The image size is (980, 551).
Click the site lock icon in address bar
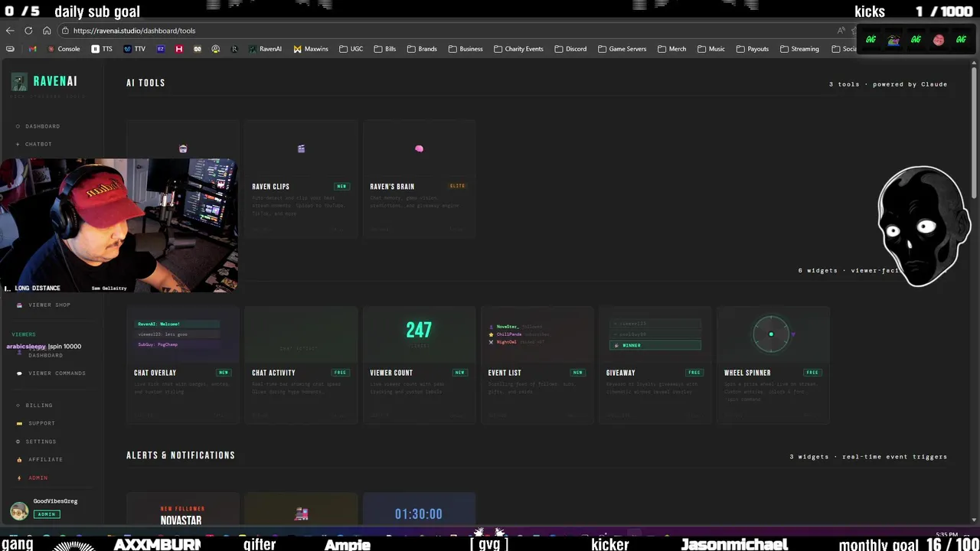67,31
